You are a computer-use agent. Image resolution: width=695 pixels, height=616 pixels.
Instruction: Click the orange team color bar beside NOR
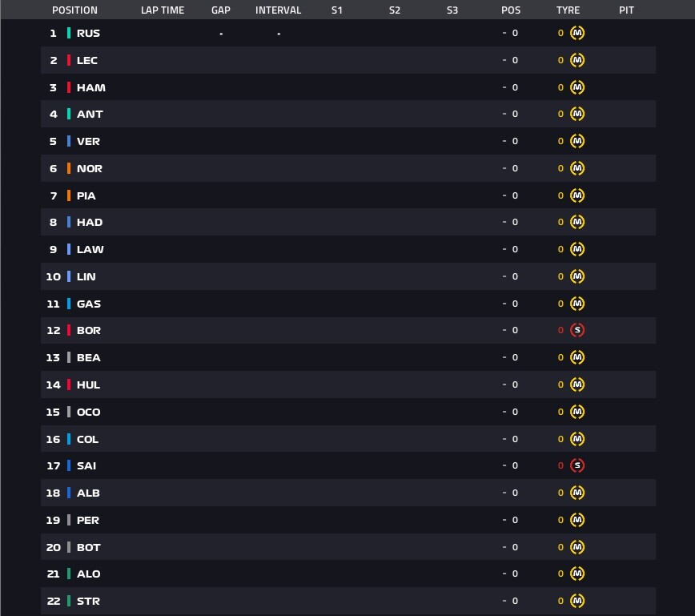[69, 168]
